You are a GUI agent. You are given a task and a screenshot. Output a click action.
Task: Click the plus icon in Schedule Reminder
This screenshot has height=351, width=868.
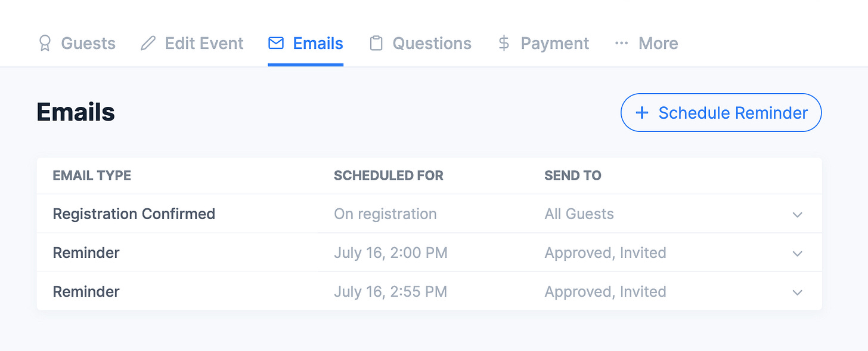click(642, 113)
